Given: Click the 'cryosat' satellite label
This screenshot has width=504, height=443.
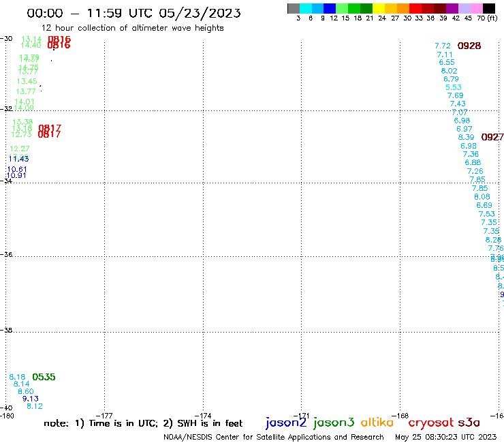Looking at the screenshot, I should 431,423.
